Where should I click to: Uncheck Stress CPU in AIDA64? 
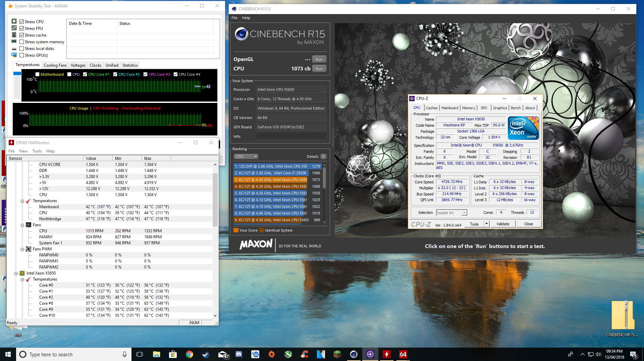click(22, 21)
